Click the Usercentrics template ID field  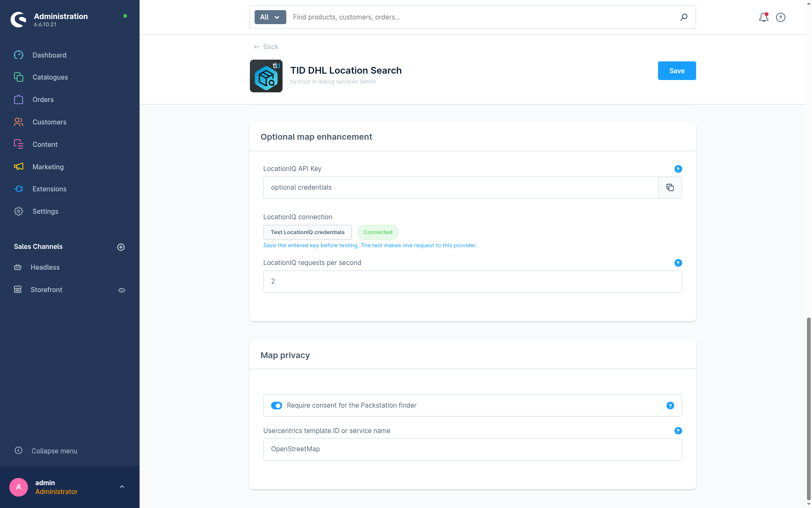click(472, 449)
